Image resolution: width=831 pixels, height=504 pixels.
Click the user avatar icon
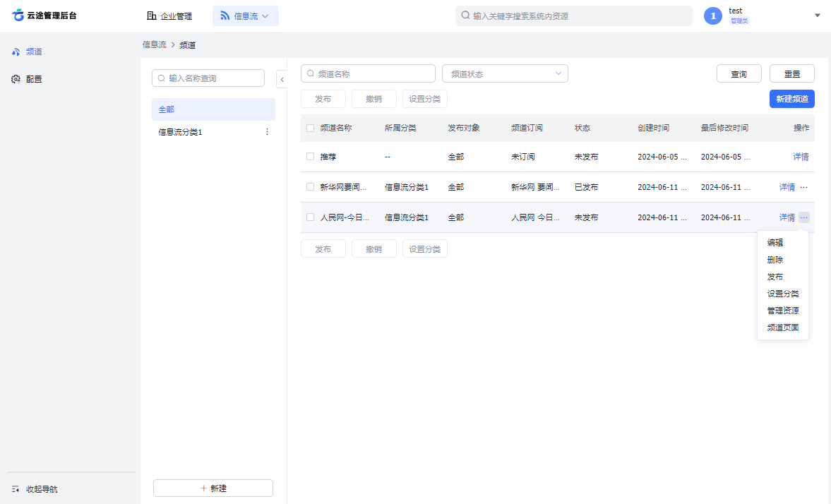coord(713,16)
